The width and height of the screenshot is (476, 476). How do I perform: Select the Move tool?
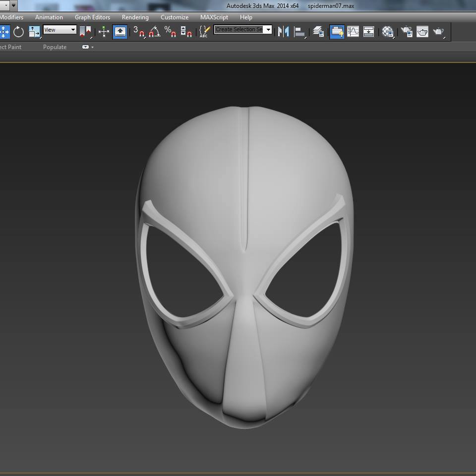click(4, 32)
